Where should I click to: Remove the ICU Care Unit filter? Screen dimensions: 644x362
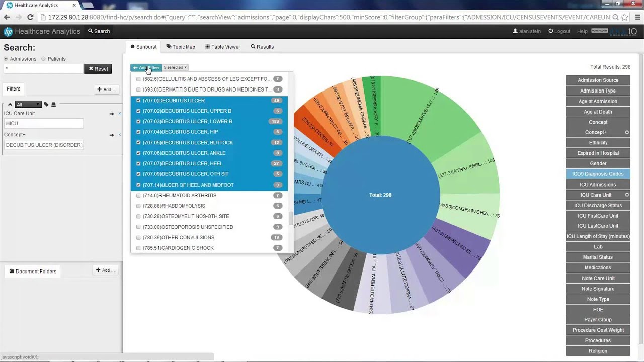[120, 114]
